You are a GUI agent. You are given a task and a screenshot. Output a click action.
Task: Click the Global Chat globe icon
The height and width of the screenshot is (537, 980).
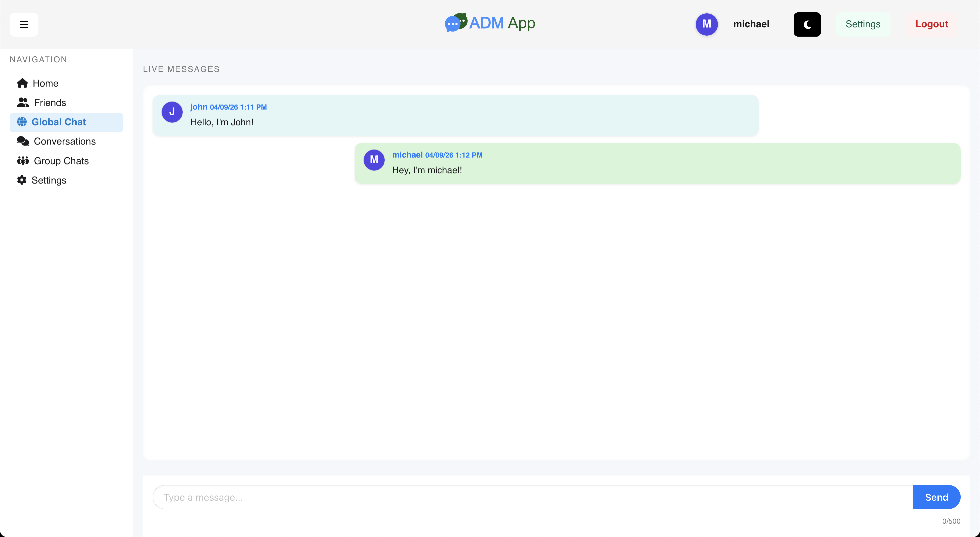[22, 122]
